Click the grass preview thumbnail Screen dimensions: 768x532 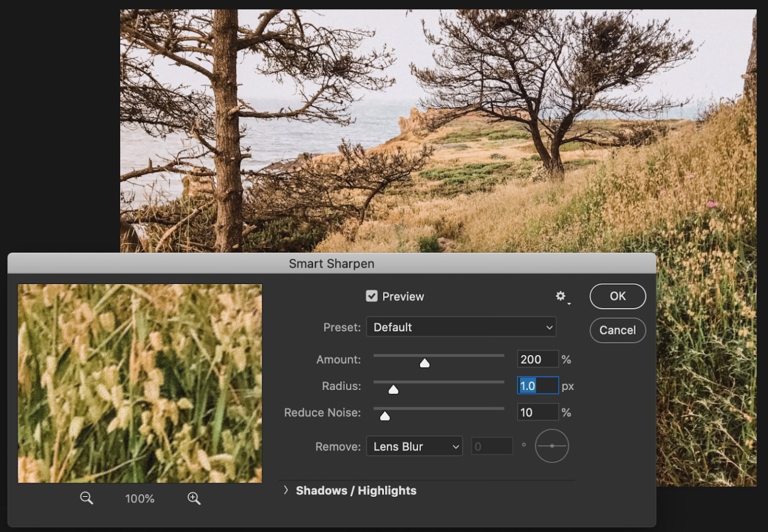click(139, 383)
